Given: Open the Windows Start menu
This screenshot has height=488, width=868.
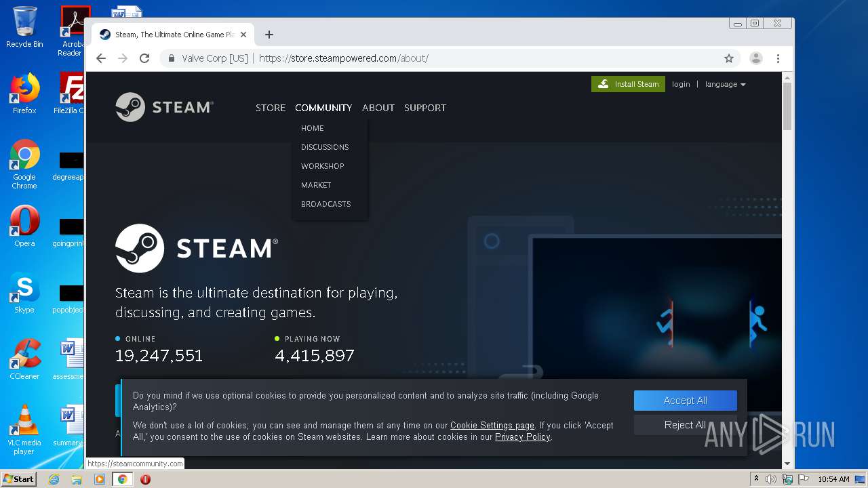Looking at the screenshot, I should [x=19, y=479].
